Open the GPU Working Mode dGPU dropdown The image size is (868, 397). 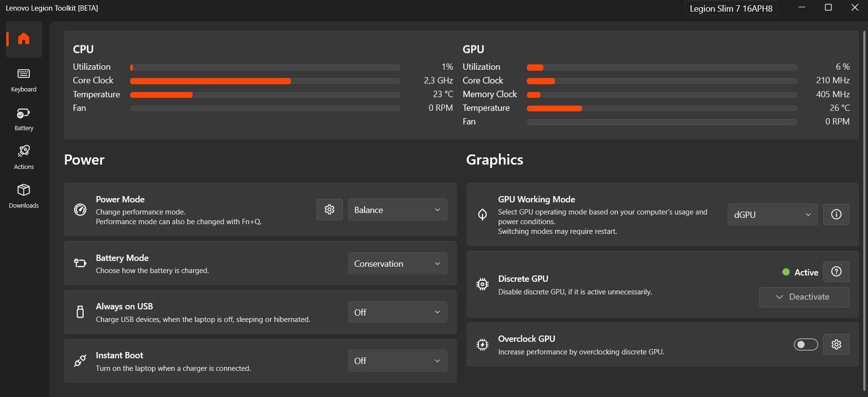click(772, 214)
